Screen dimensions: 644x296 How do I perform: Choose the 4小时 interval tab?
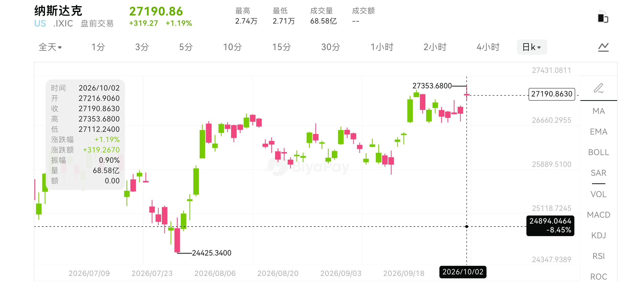point(488,47)
